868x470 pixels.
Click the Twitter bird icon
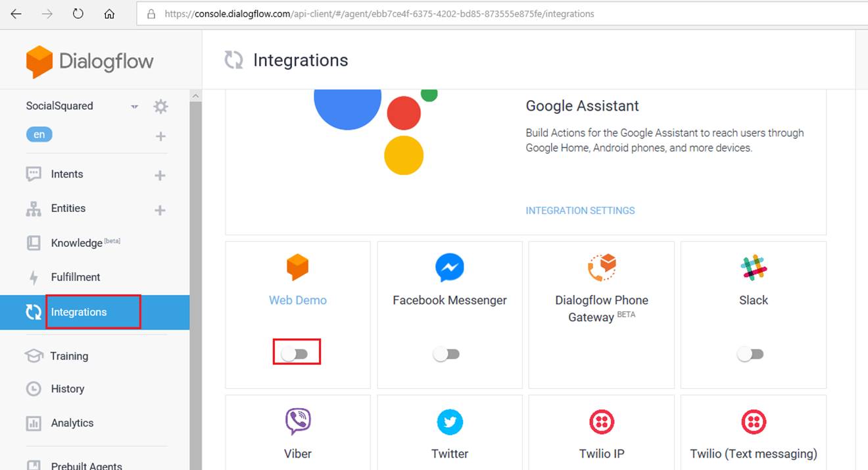coord(450,422)
